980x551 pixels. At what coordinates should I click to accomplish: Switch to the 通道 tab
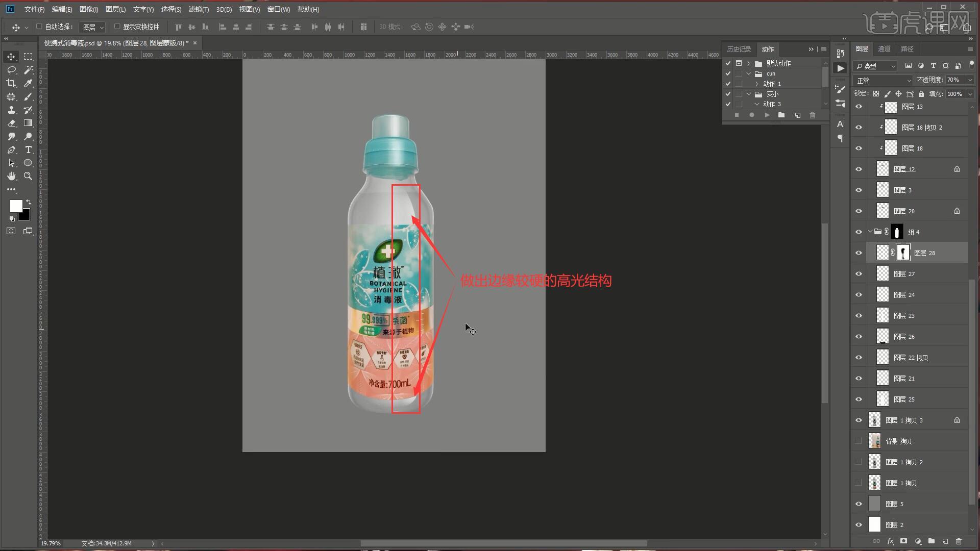(884, 48)
